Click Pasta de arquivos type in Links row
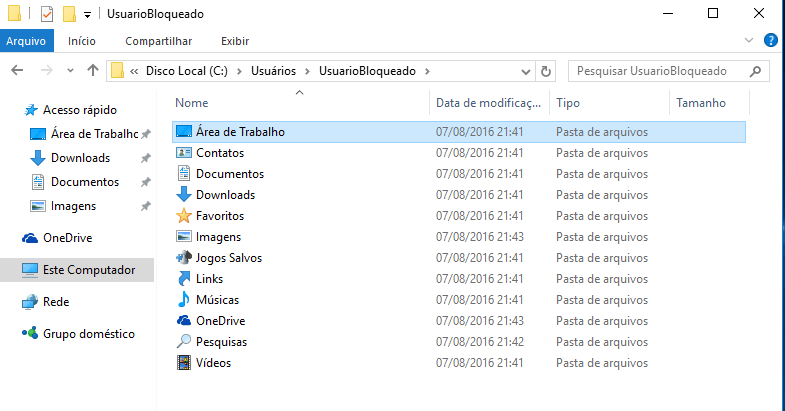This screenshot has width=785, height=411. pyautogui.click(x=602, y=279)
